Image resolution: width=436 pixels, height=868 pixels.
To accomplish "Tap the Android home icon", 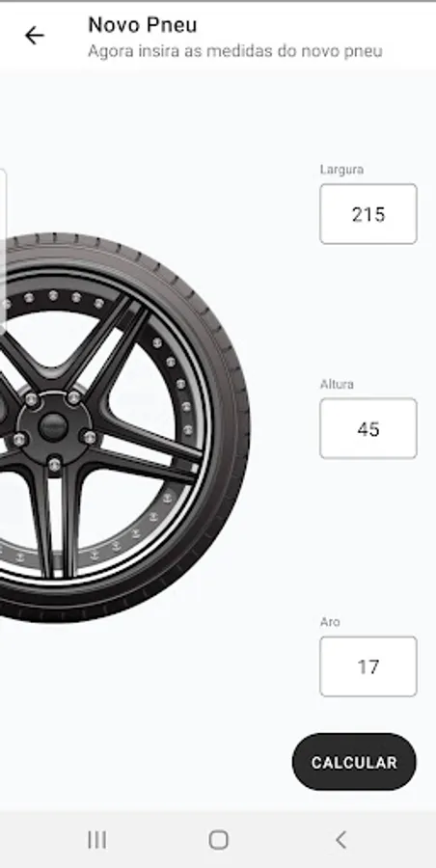I will pyautogui.click(x=218, y=840).
